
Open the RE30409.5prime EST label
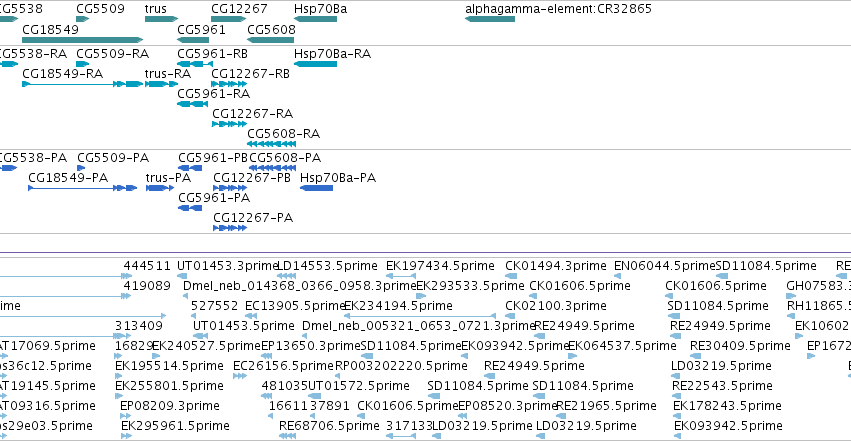point(740,346)
